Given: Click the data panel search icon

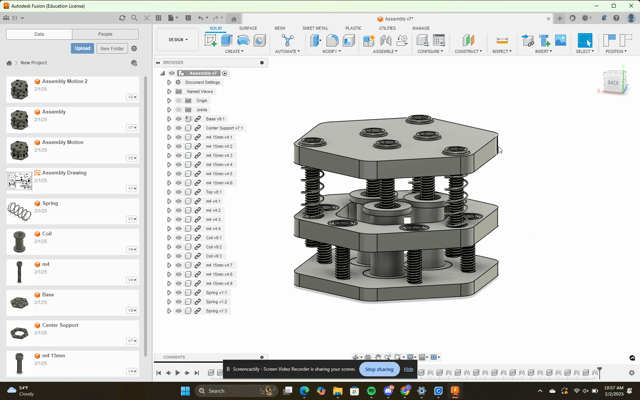Looking at the screenshot, I should [x=132, y=17].
